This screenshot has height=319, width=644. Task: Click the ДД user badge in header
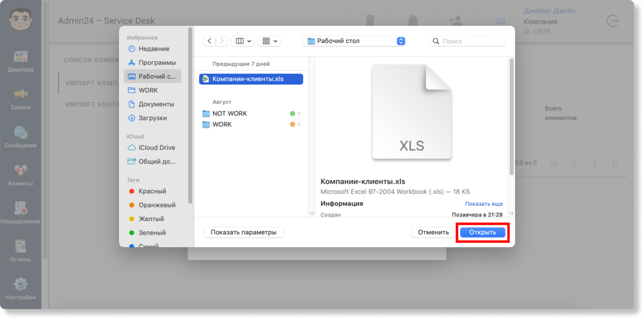501,21
